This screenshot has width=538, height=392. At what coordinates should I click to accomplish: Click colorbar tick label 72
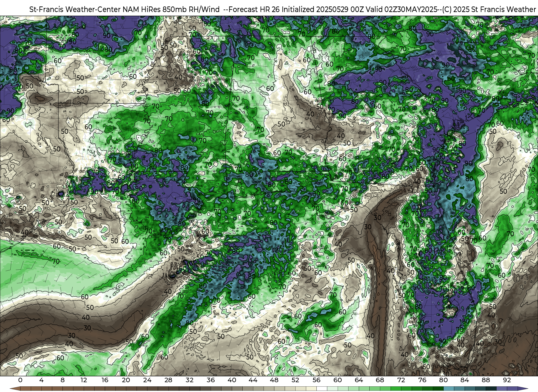[x=401, y=380]
